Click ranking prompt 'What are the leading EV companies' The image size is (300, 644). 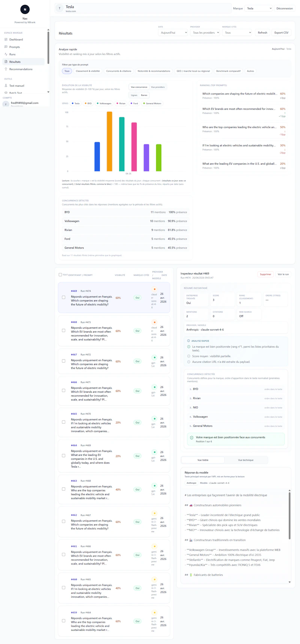[239, 164]
